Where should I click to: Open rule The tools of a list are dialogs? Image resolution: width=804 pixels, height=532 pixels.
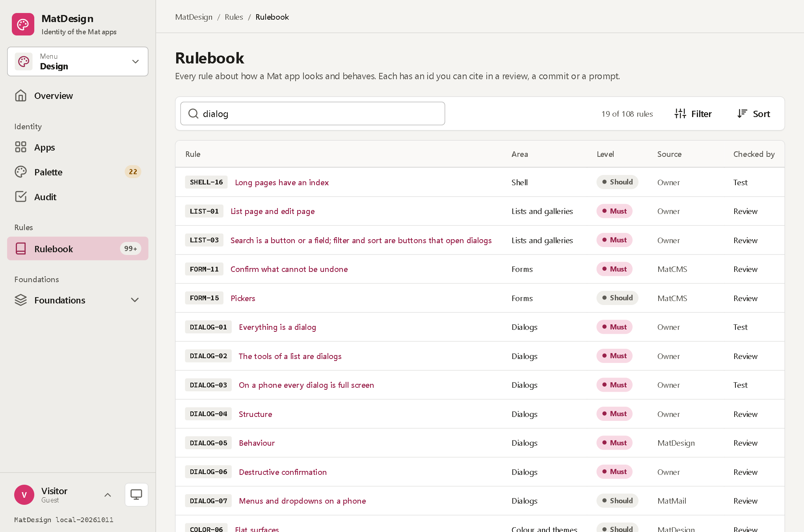pyautogui.click(x=290, y=356)
